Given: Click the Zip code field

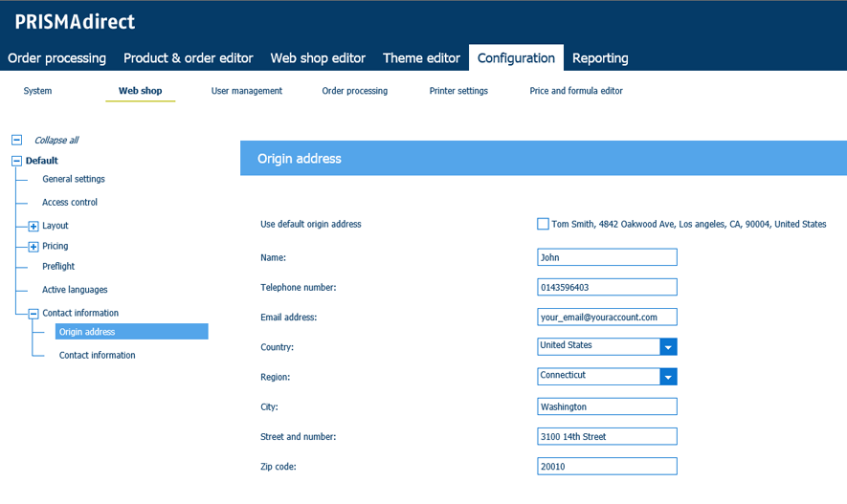Looking at the screenshot, I should tap(607, 467).
